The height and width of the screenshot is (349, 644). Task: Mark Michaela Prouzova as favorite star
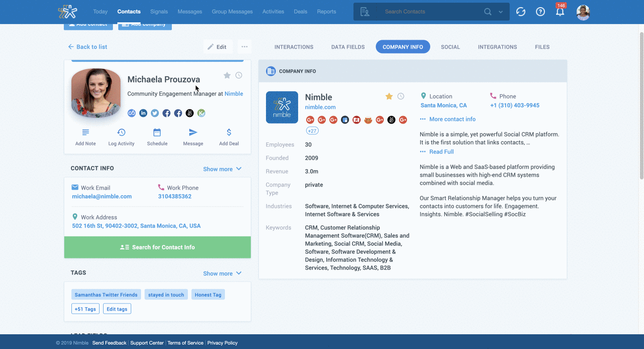(227, 75)
